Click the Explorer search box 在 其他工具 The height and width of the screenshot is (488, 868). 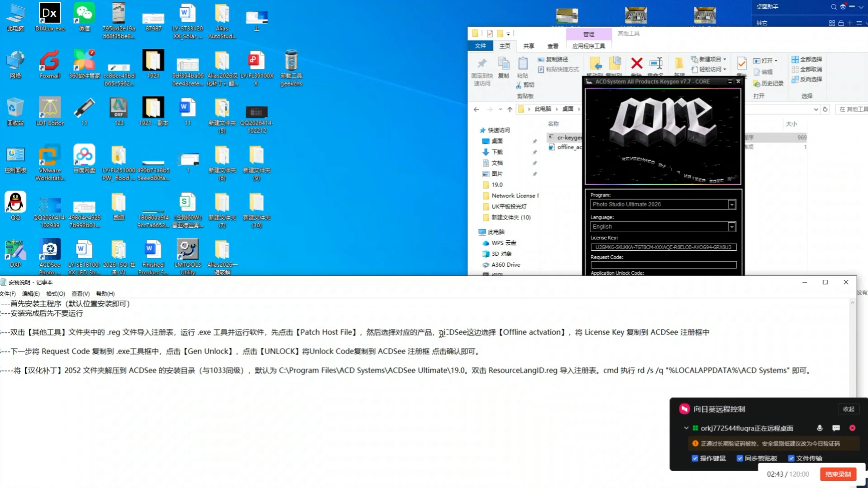[852, 109]
